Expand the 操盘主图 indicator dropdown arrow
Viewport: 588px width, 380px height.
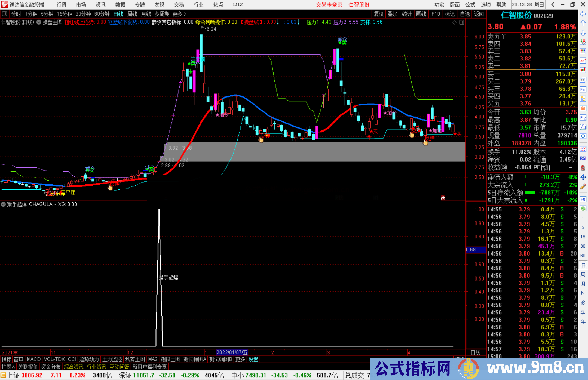coord(39,22)
